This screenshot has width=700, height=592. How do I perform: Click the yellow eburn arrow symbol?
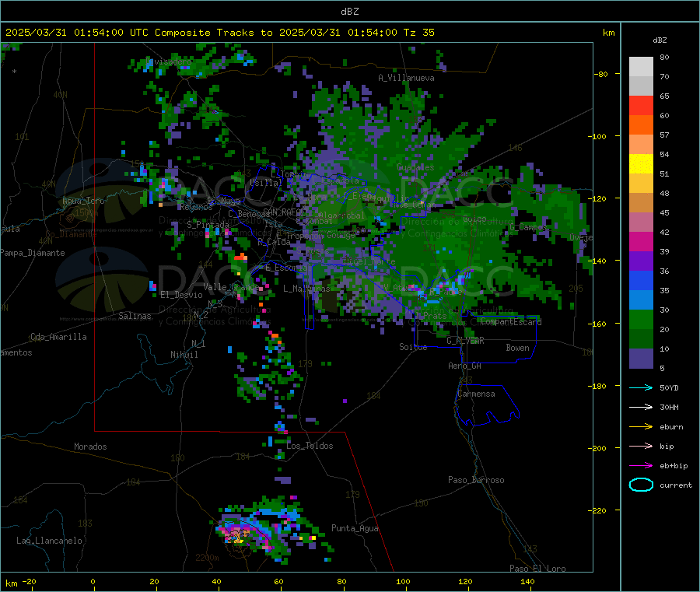pyautogui.click(x=641, y=427)
